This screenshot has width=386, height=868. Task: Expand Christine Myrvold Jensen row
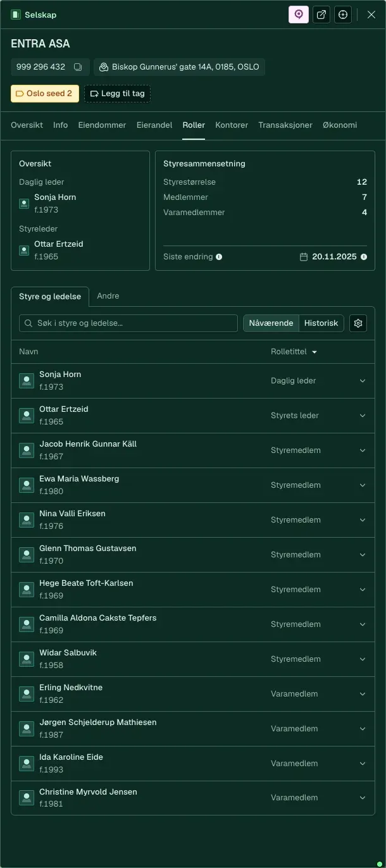[363, 798]
